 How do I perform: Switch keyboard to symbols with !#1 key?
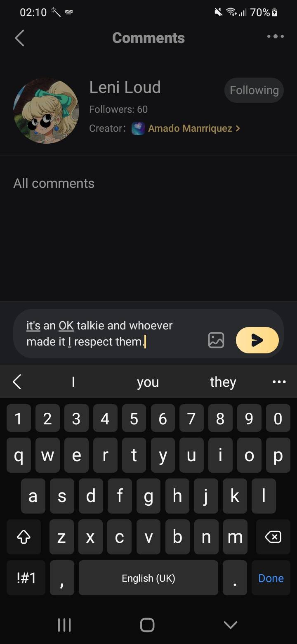26,578
